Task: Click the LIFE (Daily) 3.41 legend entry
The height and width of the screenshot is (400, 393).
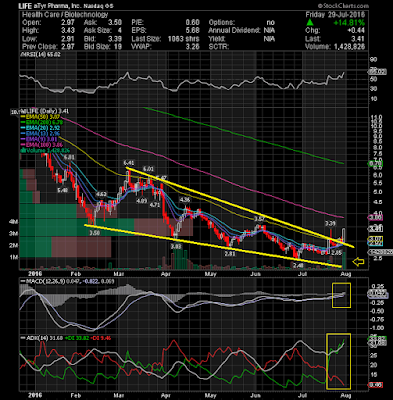Action: pyautogui.click(x=45, y=111)
